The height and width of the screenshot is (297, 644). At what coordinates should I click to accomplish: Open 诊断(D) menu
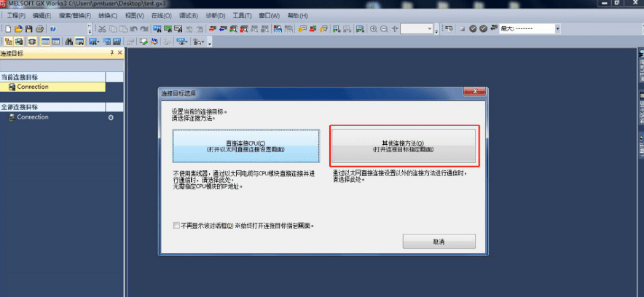(216, 15)
